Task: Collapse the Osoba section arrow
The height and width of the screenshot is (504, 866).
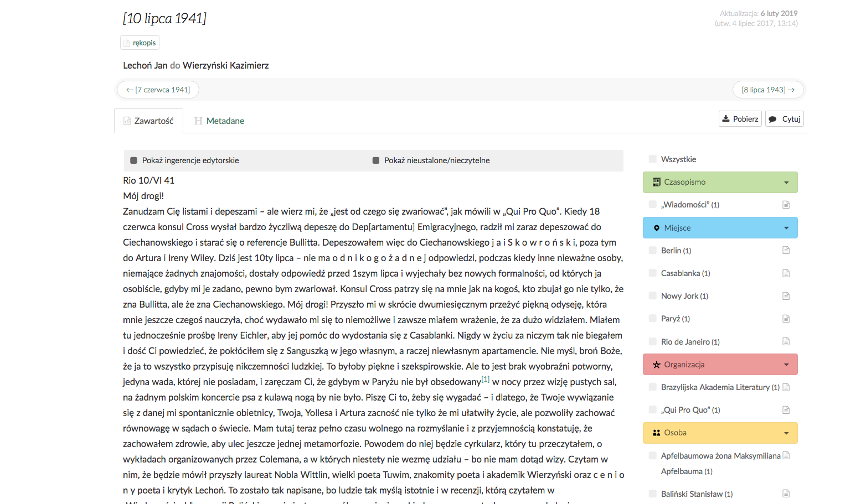Action: [786, 433]
